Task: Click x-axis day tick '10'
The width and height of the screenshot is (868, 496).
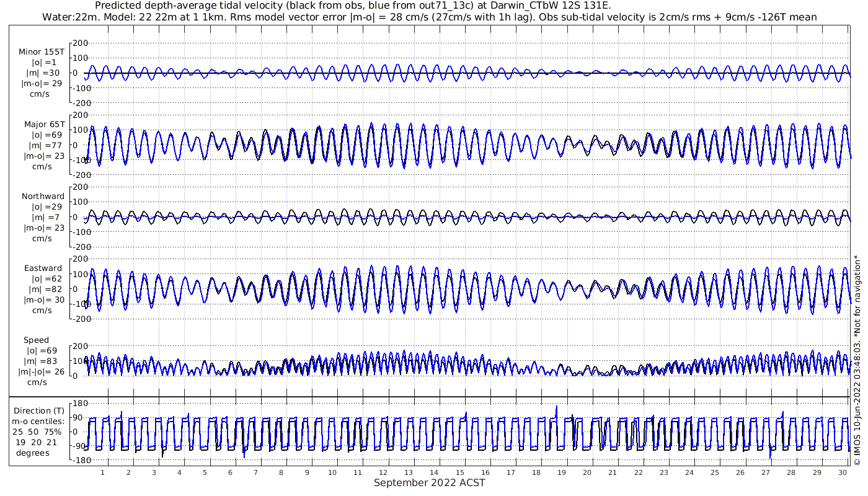Action: pos(332,472)
